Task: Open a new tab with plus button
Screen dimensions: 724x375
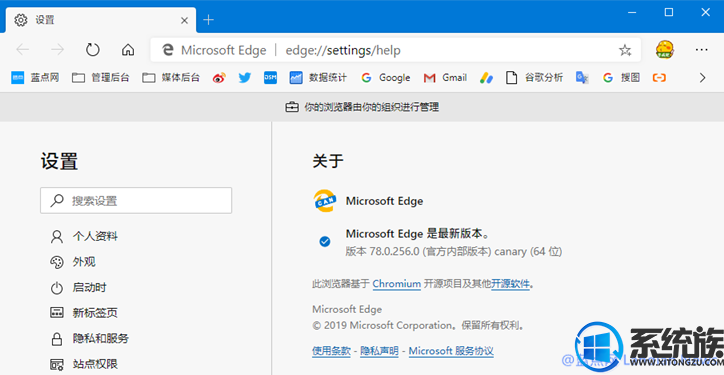Action: click(209, 20)
